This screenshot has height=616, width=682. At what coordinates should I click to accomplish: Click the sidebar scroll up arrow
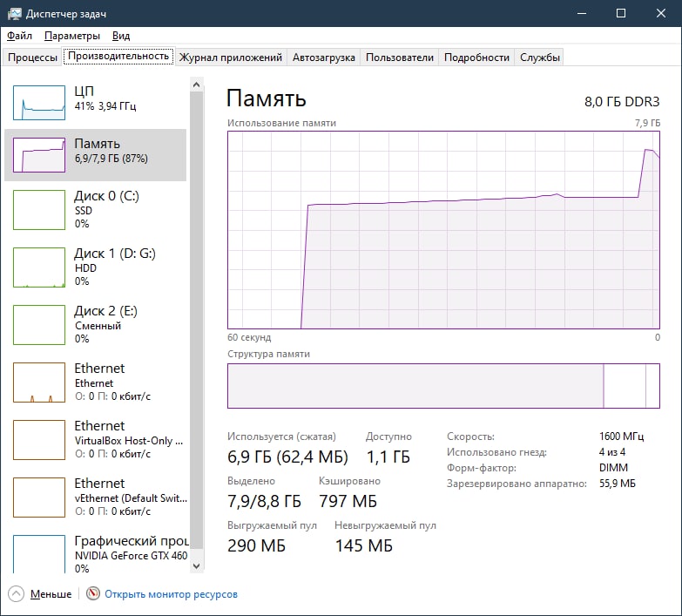tap(197, 85)
